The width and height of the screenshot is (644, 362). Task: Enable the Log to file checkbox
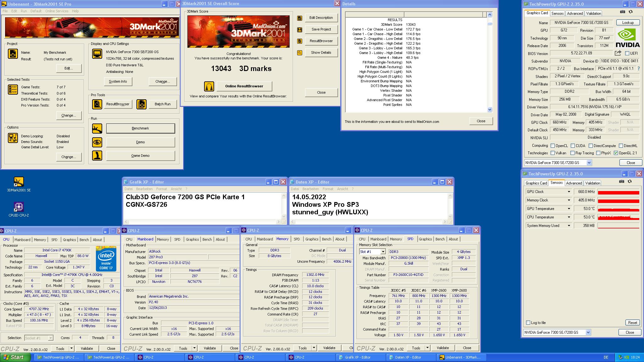[x=528, y=323]
